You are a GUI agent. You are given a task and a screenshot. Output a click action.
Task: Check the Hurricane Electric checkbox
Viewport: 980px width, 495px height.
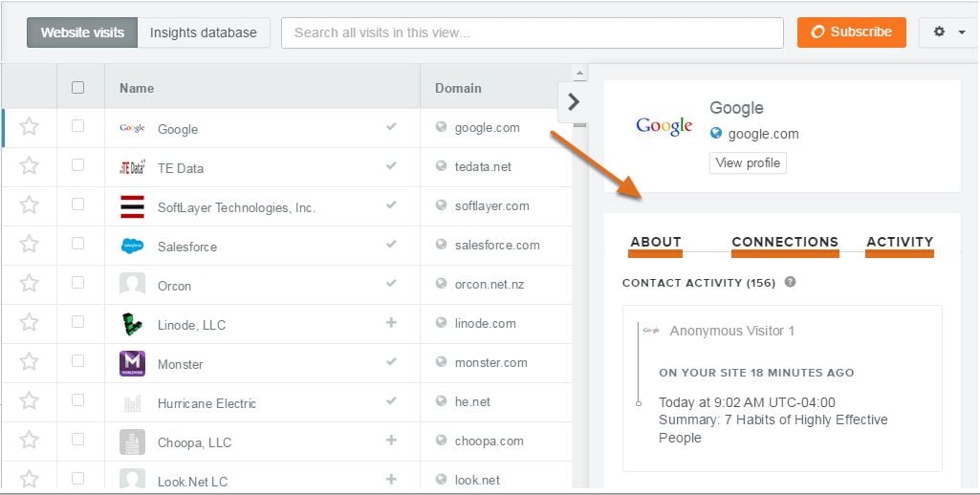pos(77,400)
